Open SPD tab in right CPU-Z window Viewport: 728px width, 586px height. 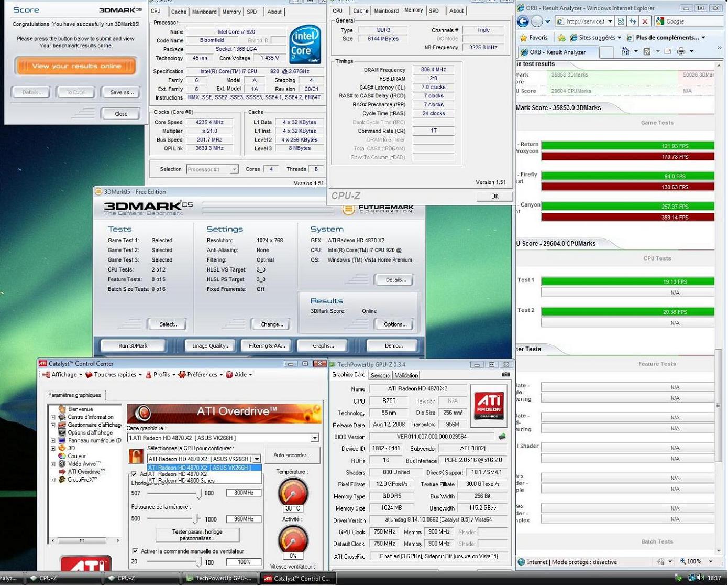[x=433, y=11]
